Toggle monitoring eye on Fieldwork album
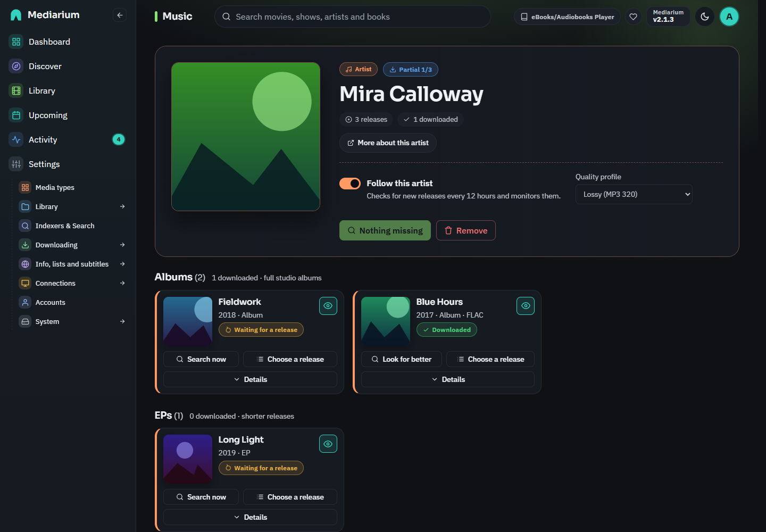 328,306
